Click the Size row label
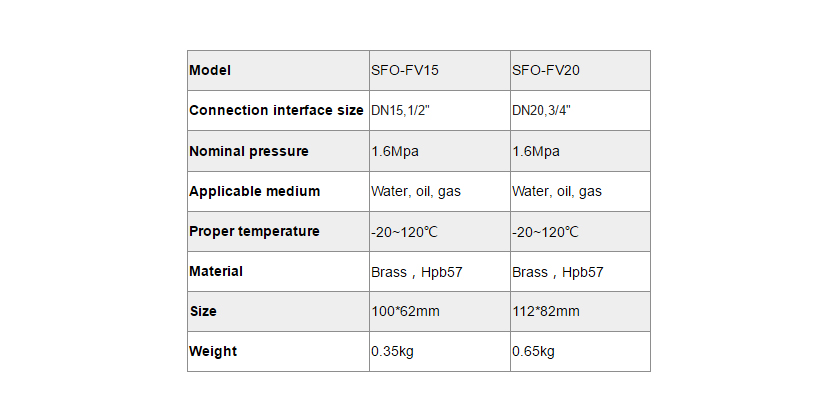This screenshot has width=840, height=420. 203,311
